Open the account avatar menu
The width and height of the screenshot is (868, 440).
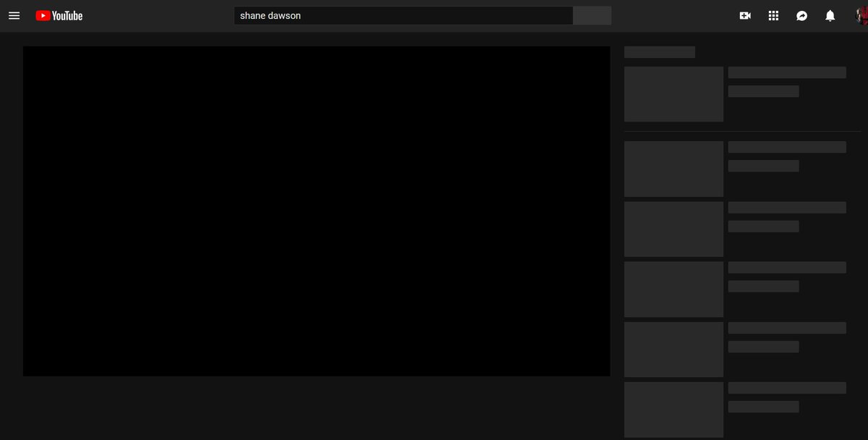coord(861,15)
